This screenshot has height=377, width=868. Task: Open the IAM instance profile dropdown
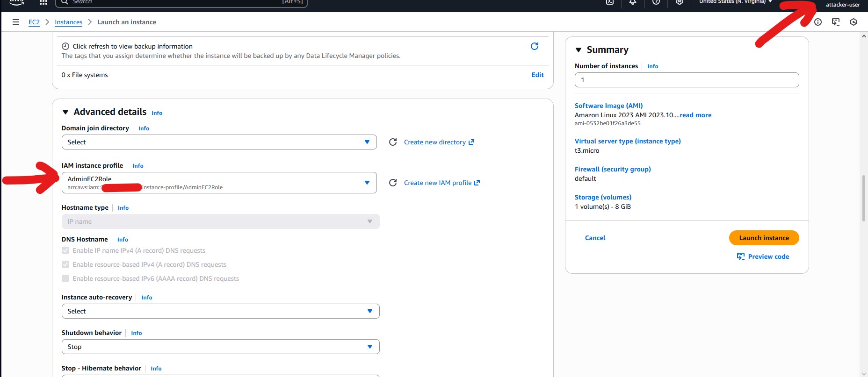click(219, 183)
